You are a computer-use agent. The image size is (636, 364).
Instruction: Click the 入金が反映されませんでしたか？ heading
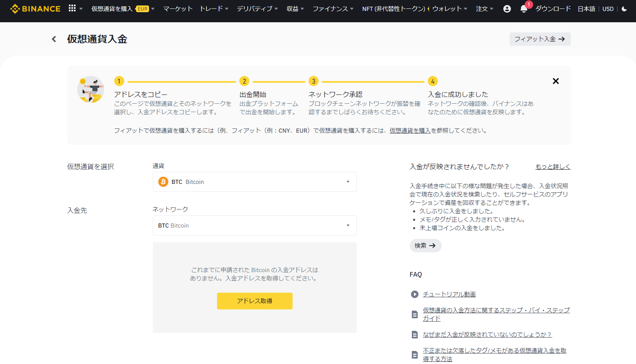click(x=460, y=167)
